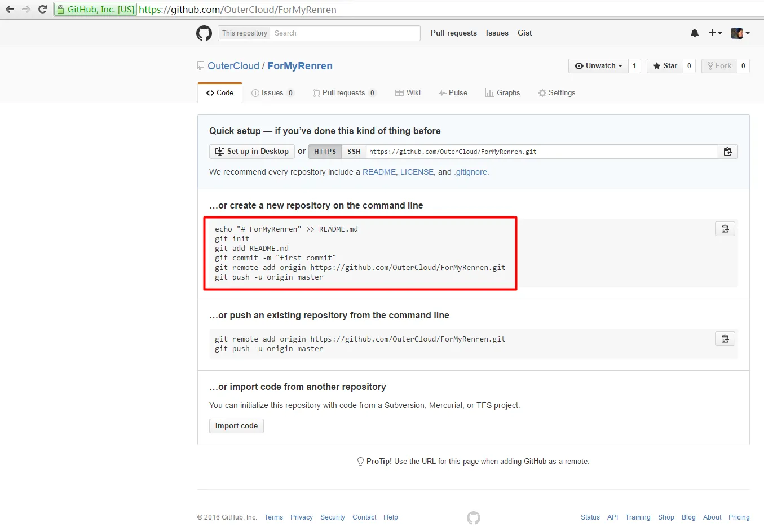Click the GitHub Octocat logo in header
764x532 pixels.
click(x=204, y=33)
